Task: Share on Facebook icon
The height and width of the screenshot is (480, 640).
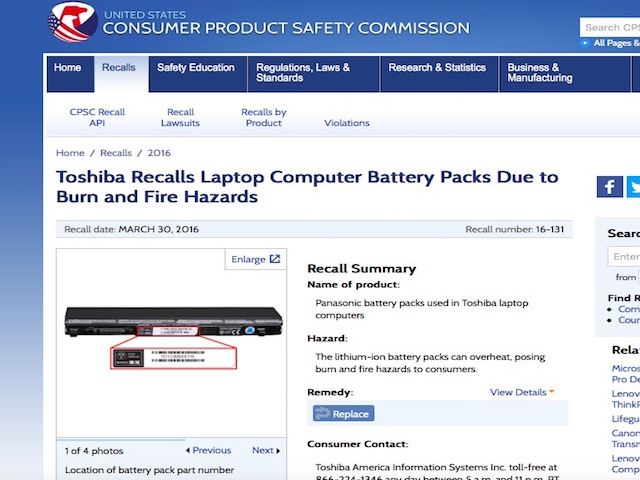Action: tap(609, 186)
